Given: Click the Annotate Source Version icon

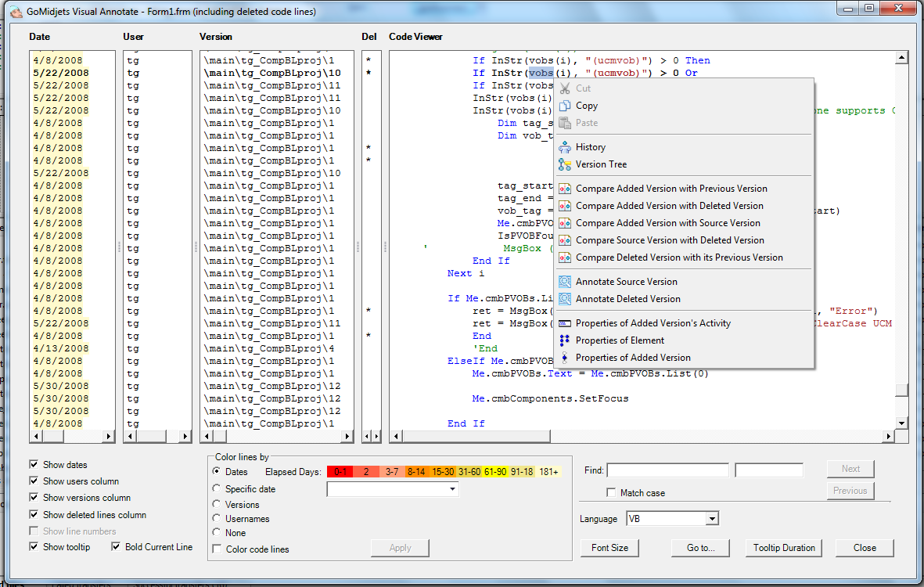Looking at the screenshot, I should coord(564,282).
